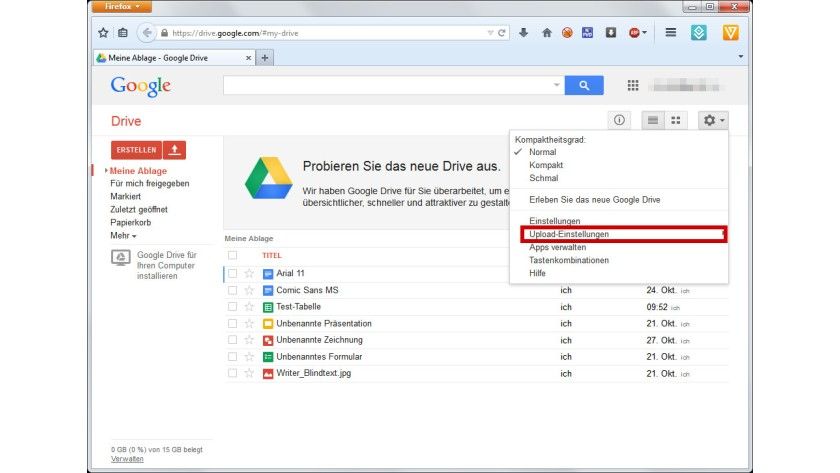Screen dimensions: 840x473
Task: Open Apps verwalten from the menu
Action: coord(558,247)
